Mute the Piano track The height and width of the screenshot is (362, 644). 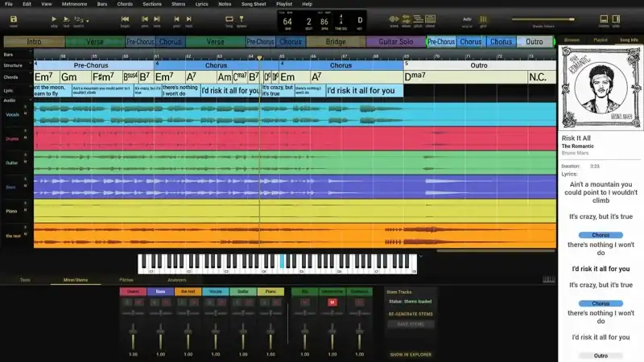click(26, 210)
